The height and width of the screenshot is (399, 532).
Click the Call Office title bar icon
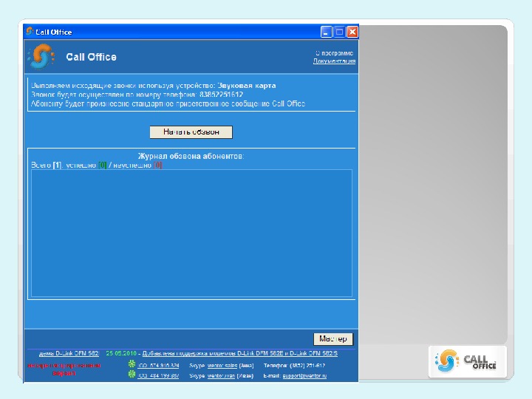click(30, 32)
